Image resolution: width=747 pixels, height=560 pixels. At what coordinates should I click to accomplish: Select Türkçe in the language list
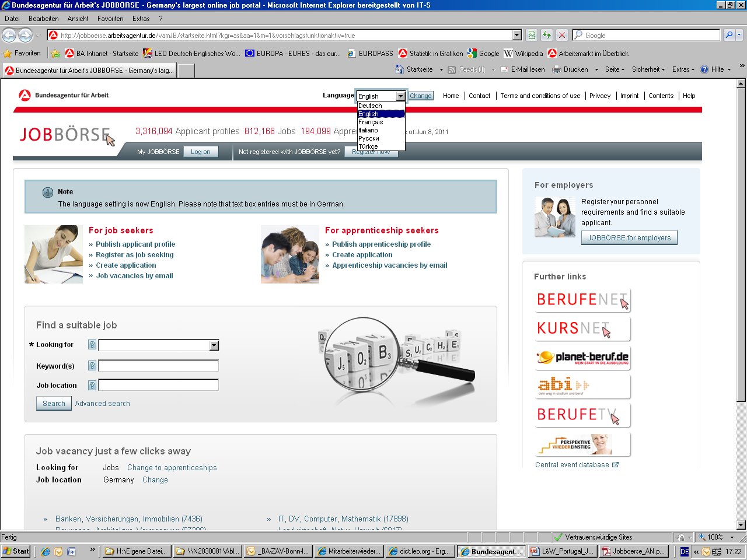pos(381,146)
